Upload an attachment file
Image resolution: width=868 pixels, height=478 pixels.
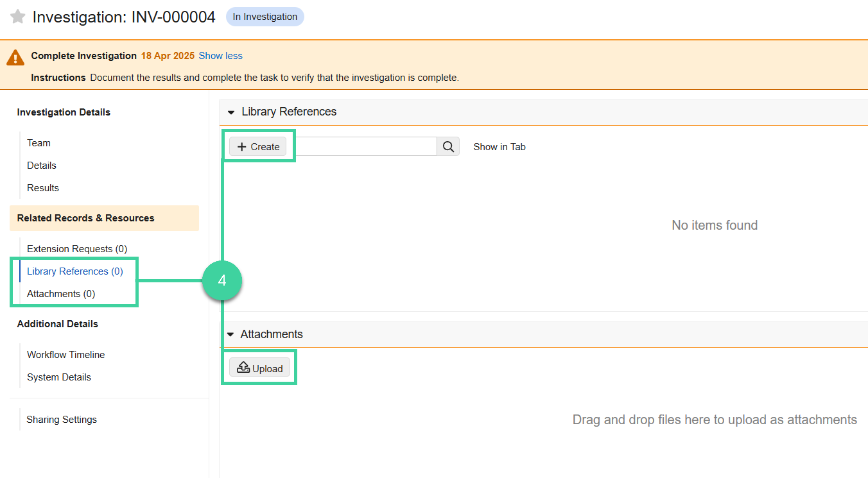pos(260,368)
